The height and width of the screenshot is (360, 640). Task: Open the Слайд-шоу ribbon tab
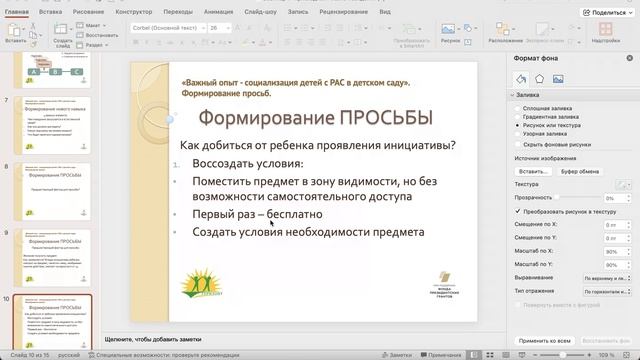(260, 12)
